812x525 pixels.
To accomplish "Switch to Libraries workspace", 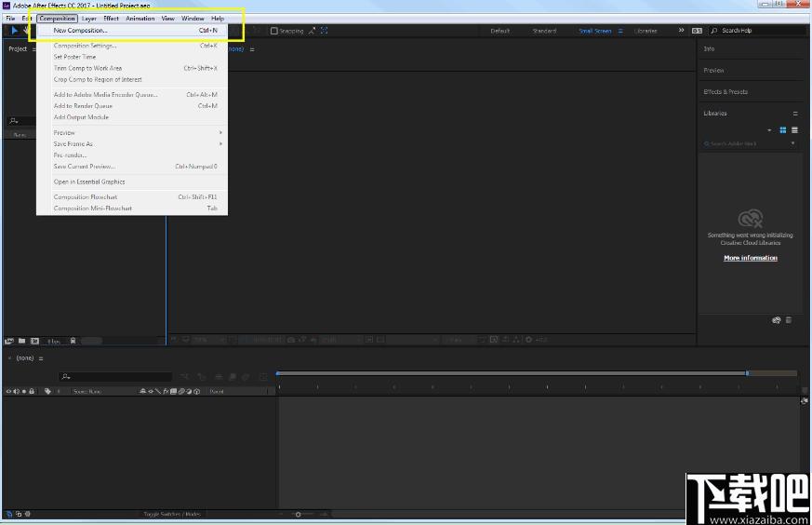I will pyautogui.click(x=646, y=31).
